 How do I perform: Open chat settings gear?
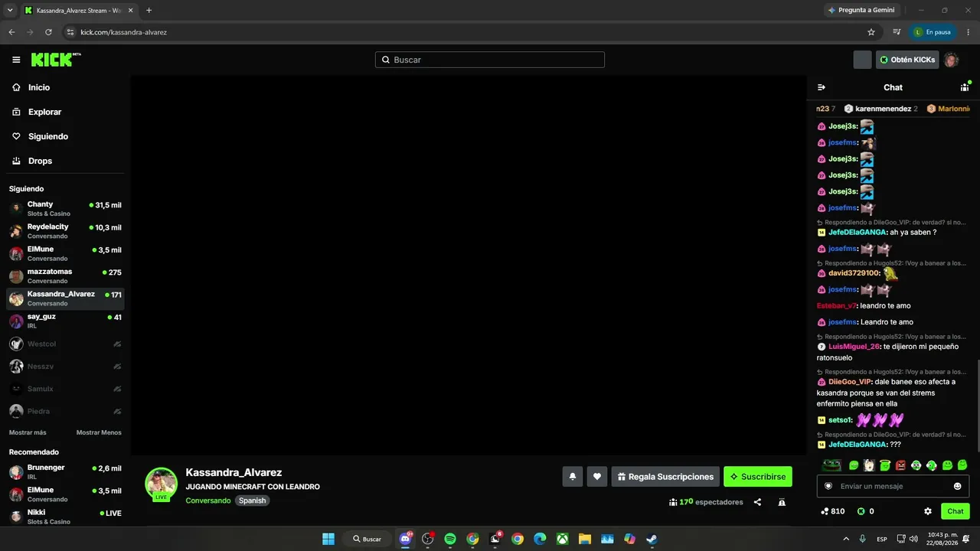(928, 511)
